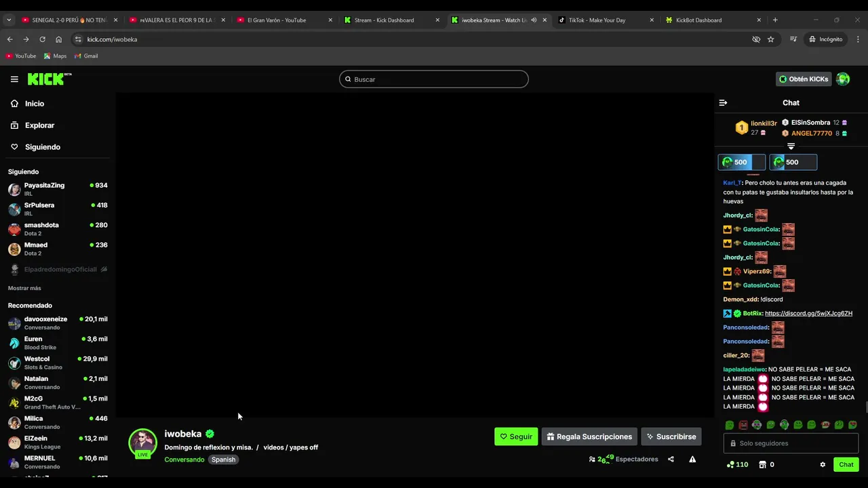The height and width of the screenshot is (488, 868).
Task: Open davooxeneize recommended channel
Action: pos(58,323)
